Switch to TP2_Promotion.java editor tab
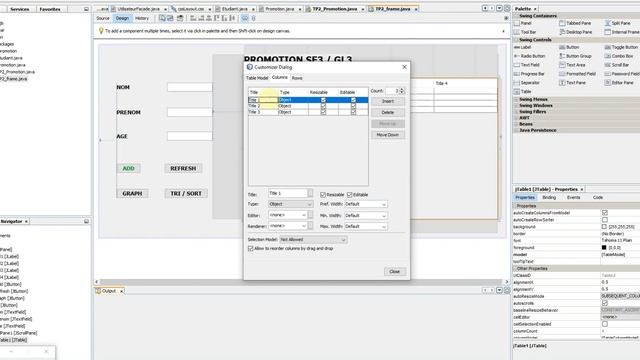 (x=335, y=9)
